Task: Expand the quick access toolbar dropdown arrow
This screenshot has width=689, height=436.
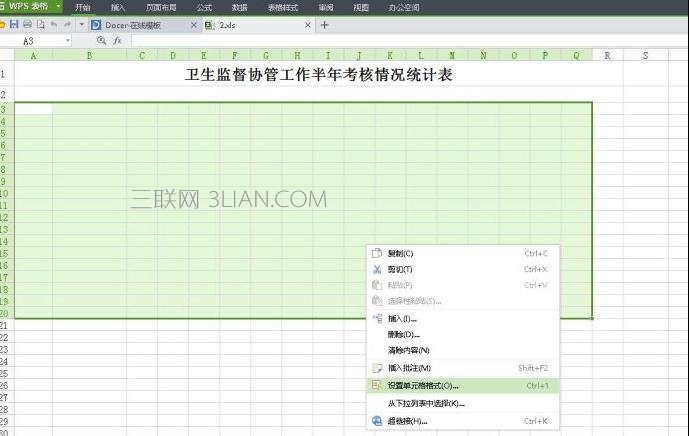Action: tap(81, 25)
